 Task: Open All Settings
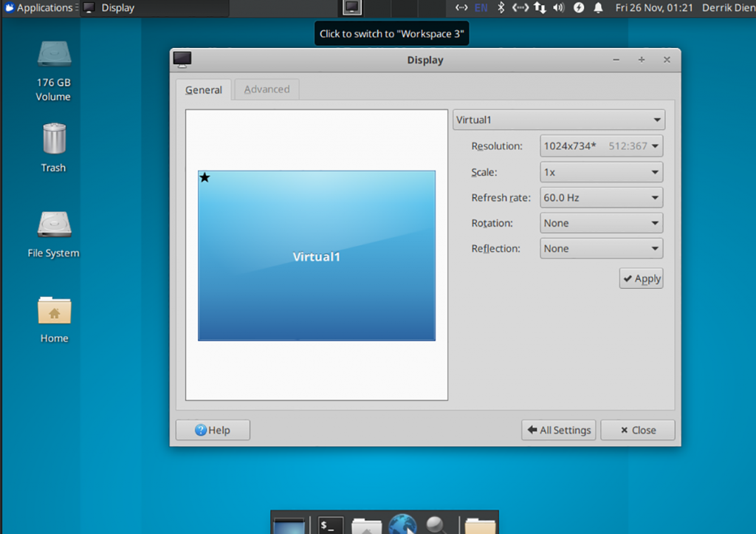pos(558,430)
